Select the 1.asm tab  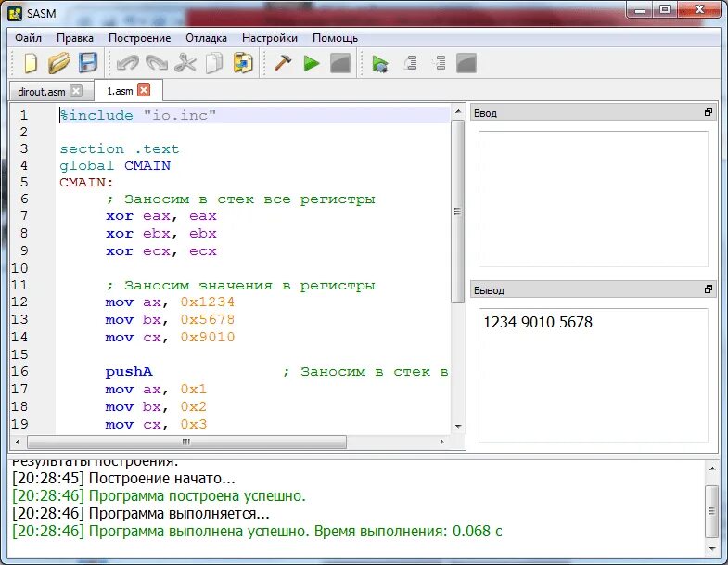click(x=120, y=91)
